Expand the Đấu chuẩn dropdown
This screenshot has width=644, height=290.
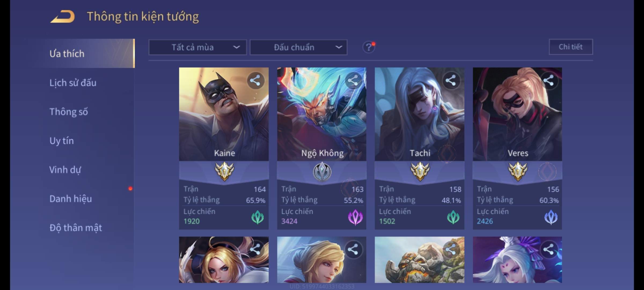click(298, 48)
